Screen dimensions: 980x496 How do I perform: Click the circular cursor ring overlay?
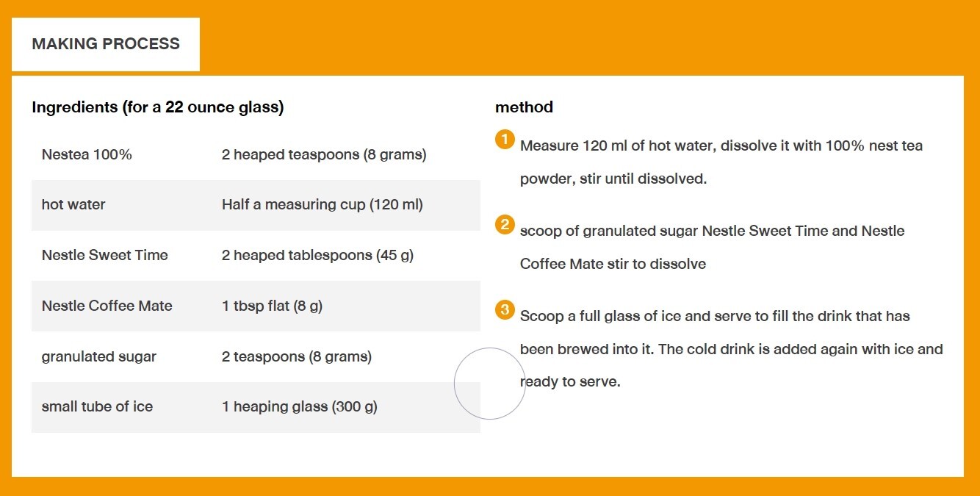[x=490, y=384]
